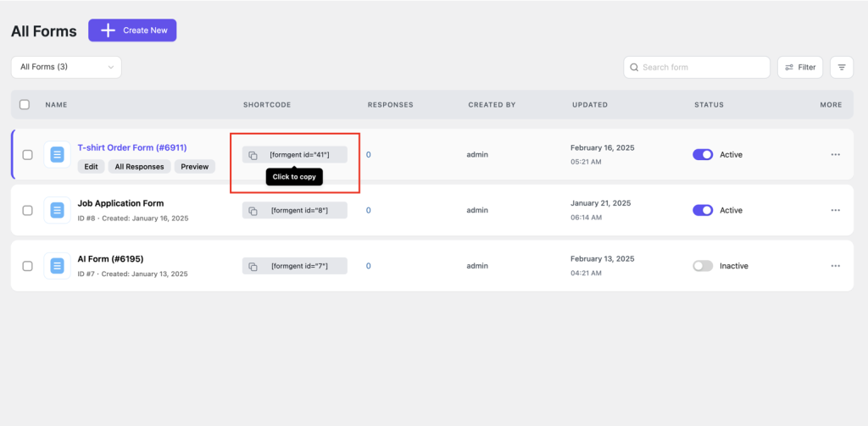Activate the AI Form status toggle

tap(703, 266)
